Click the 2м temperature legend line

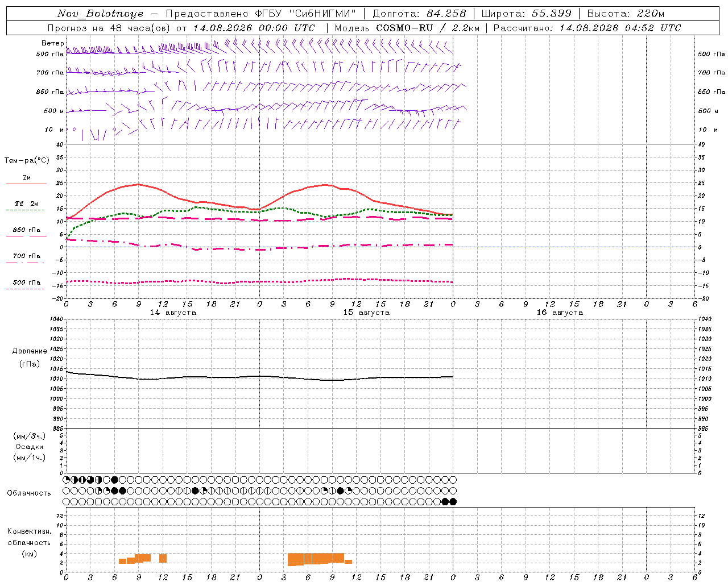click(26, 184)
